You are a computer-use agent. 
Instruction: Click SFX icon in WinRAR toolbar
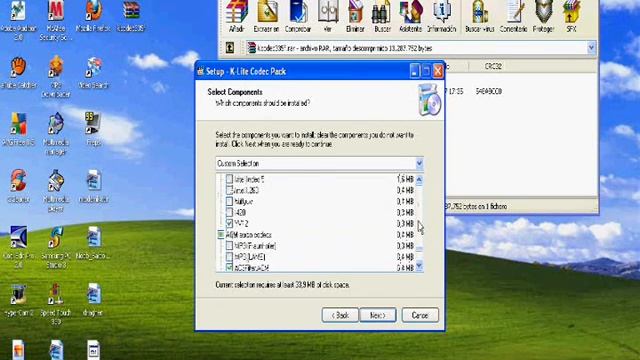click(571, 16)
